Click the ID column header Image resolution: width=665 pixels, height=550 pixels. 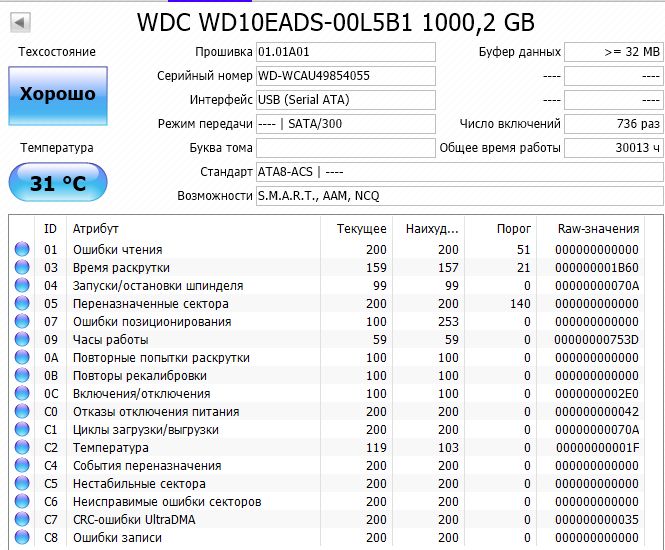click(50, 229)
